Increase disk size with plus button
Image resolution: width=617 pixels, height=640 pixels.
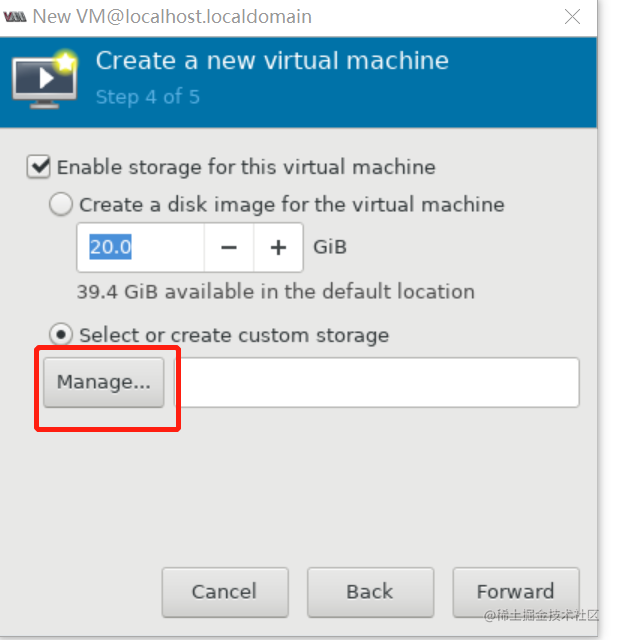coord(278,247)
